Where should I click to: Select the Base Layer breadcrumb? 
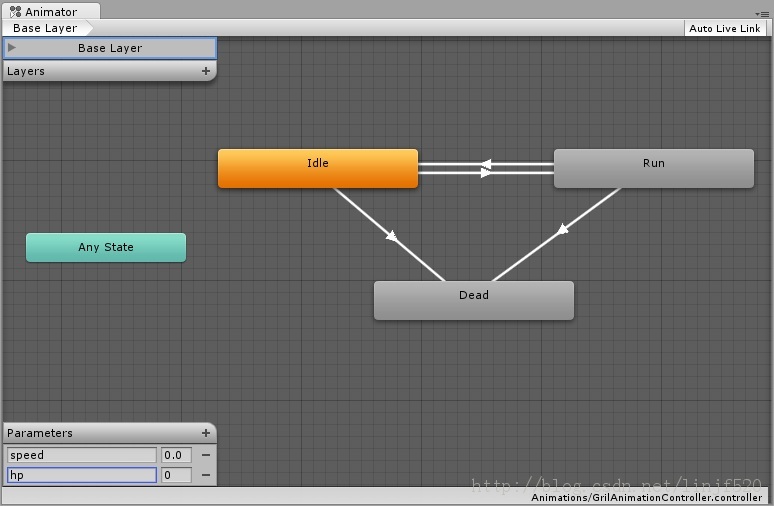47,28
